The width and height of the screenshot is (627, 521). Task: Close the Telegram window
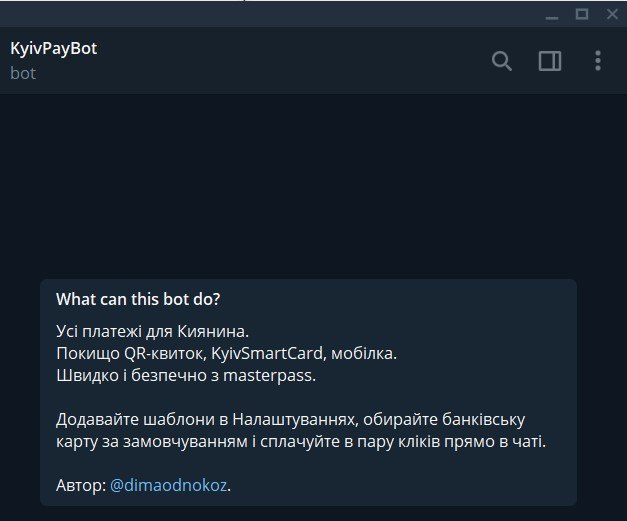612,14
